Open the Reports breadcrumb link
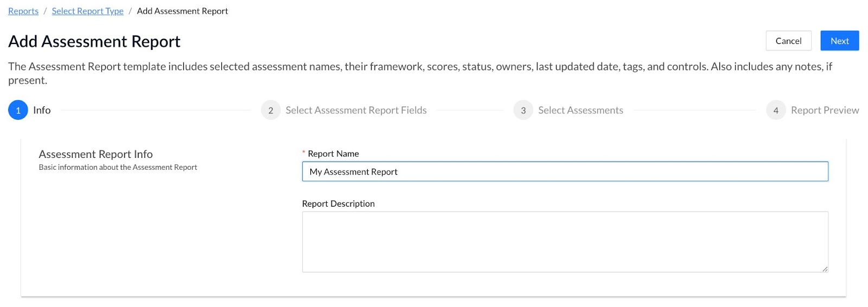 [23, 11]
